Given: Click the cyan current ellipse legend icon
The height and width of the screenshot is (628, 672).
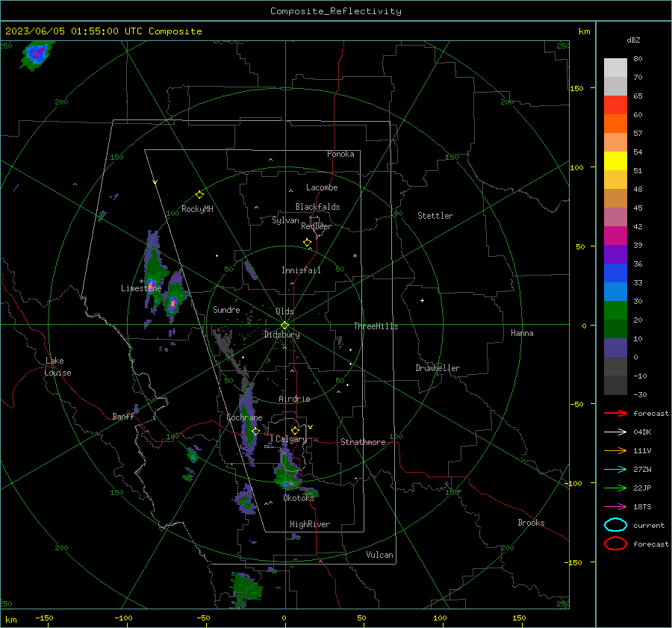Looking at the screenshot, I should (x=615, y=525).
